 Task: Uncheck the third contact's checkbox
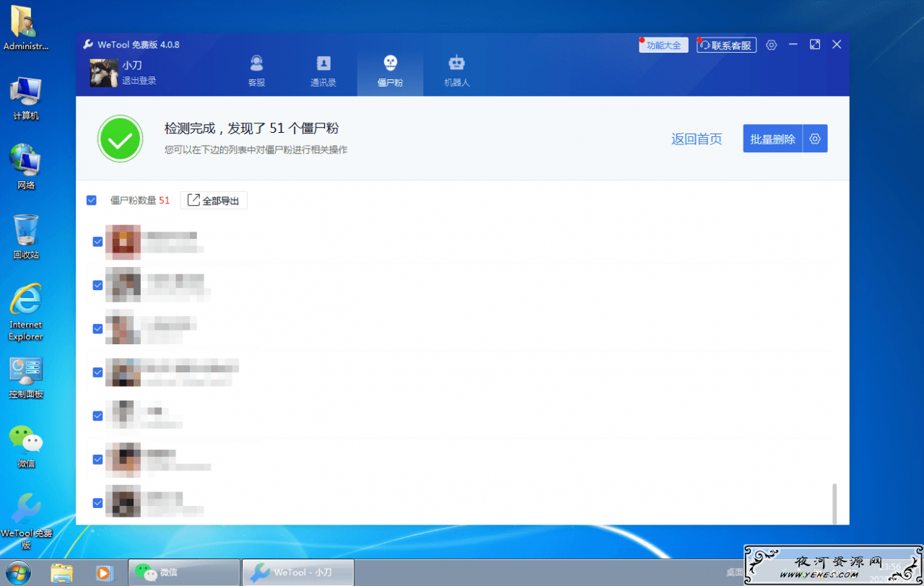(x=97, y=328)
